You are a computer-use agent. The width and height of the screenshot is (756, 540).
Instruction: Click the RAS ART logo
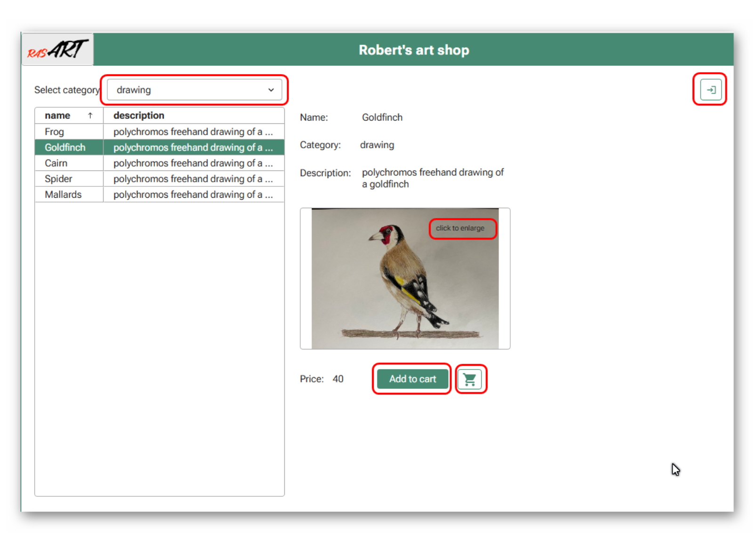click(57, 49)
